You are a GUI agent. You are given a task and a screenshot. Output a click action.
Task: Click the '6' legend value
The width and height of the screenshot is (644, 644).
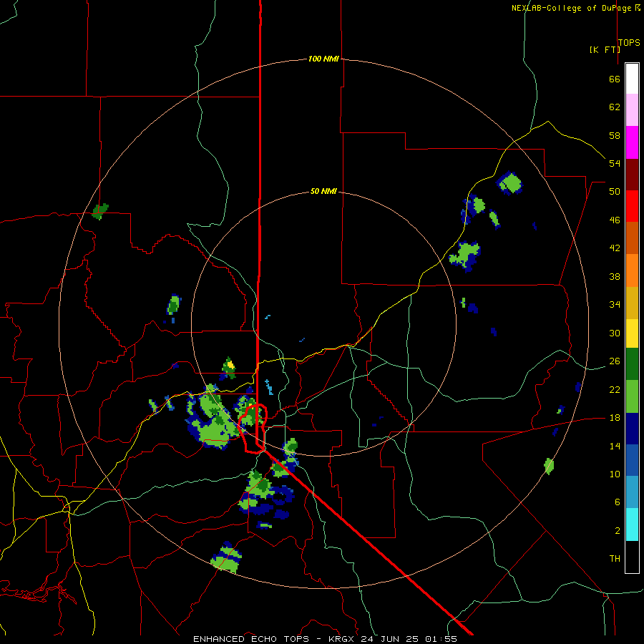tap(617, 502)
